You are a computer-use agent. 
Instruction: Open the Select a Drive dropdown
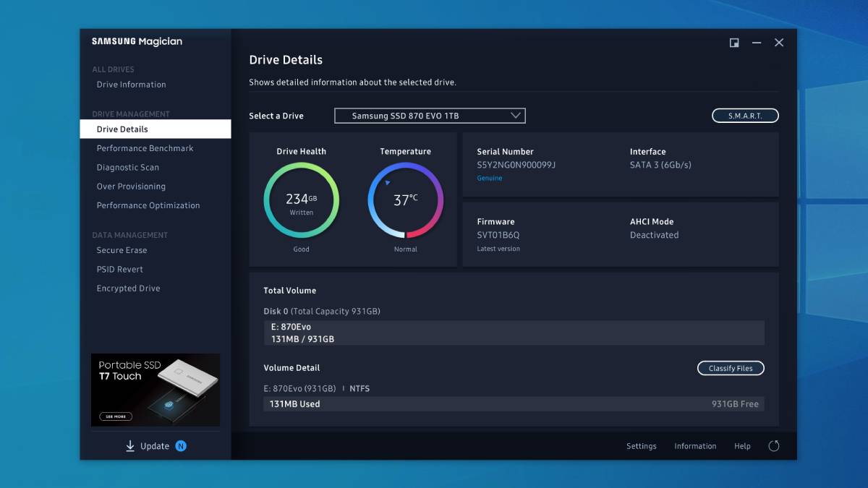(x=430, y=116)
